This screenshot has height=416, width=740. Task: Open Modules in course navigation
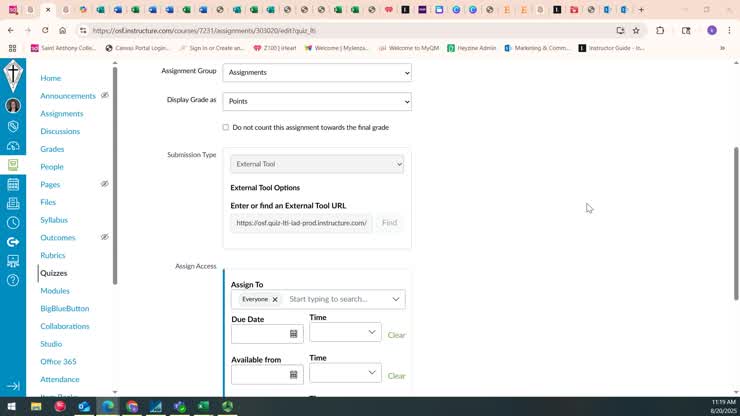point(55,291)
